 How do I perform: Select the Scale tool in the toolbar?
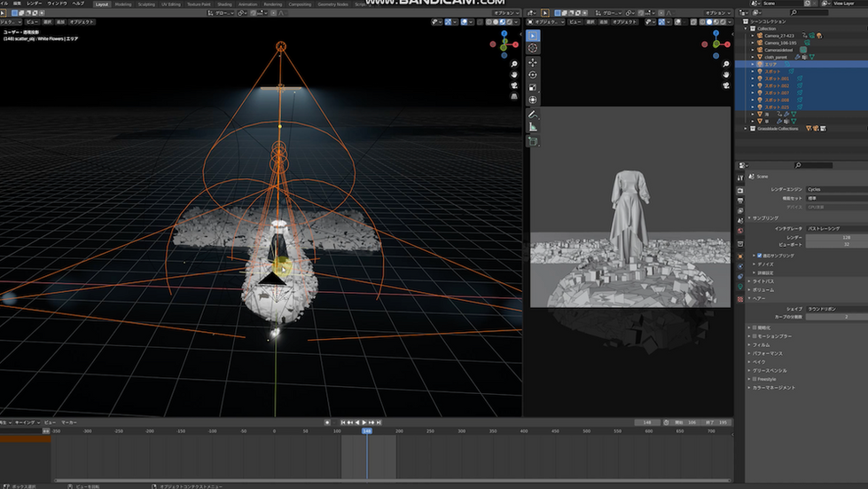tap(533, 88)
